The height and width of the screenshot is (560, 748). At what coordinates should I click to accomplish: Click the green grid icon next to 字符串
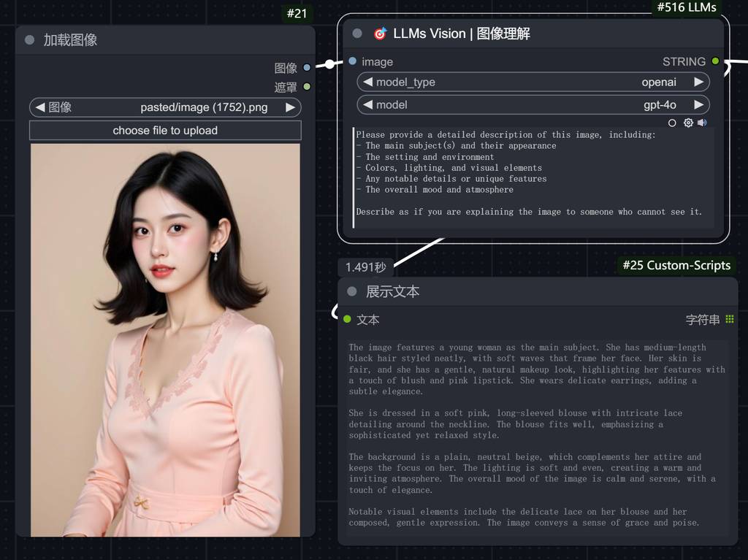[x=729, y=319]
